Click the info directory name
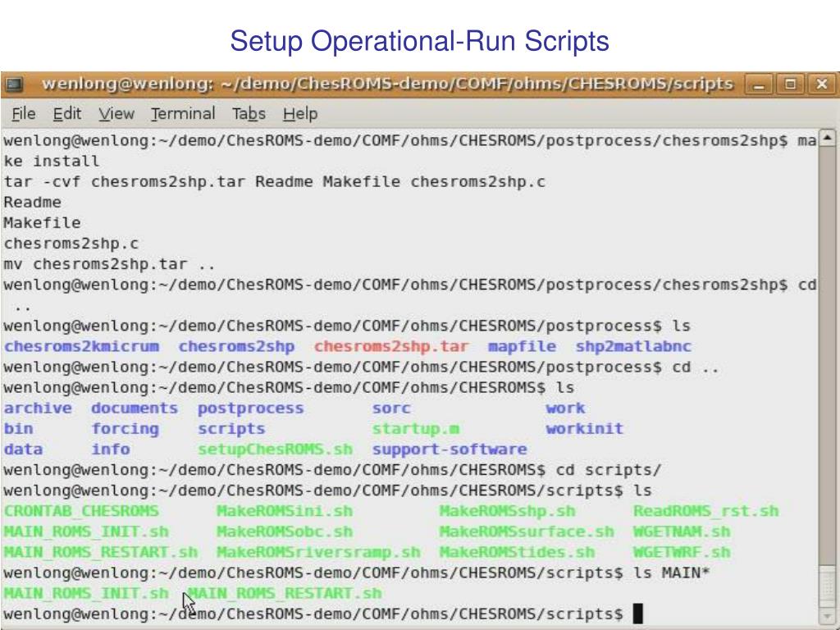Screen dimensions: 840x630 point(111,449)
